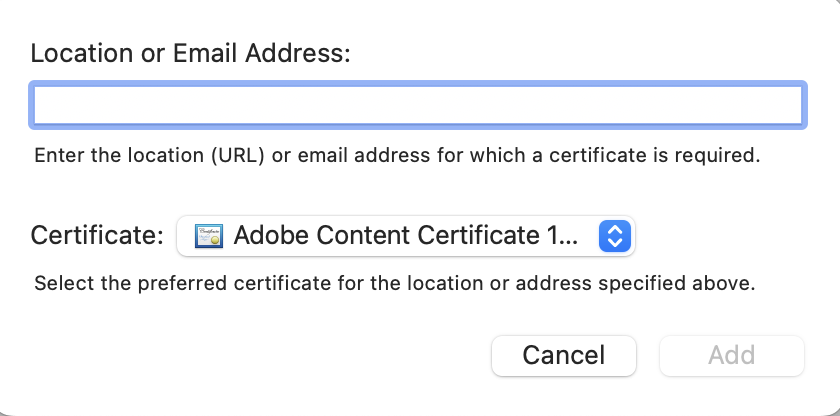Focus the empty URL text box
Screen dimensions: 840x416
point(418,105)
